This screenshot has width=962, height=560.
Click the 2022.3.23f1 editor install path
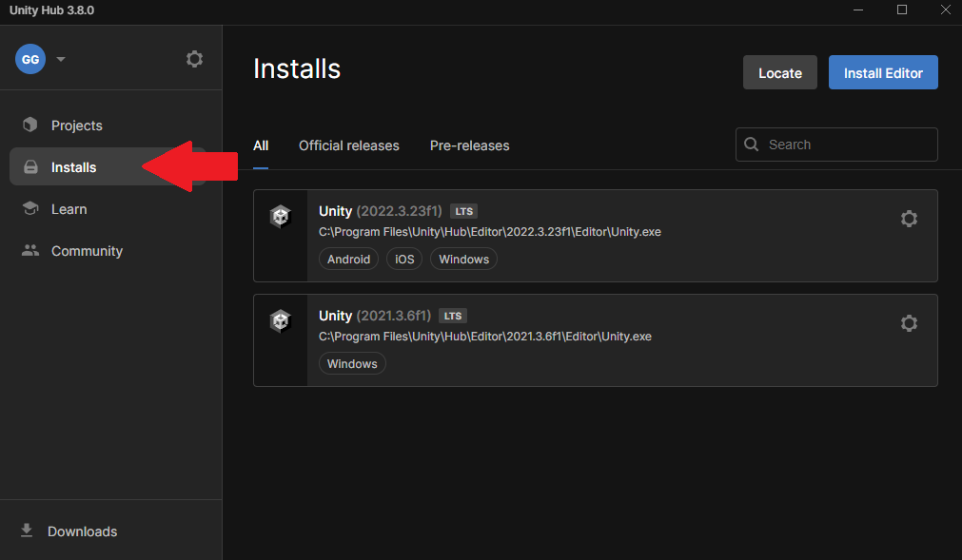coord(490,232)
